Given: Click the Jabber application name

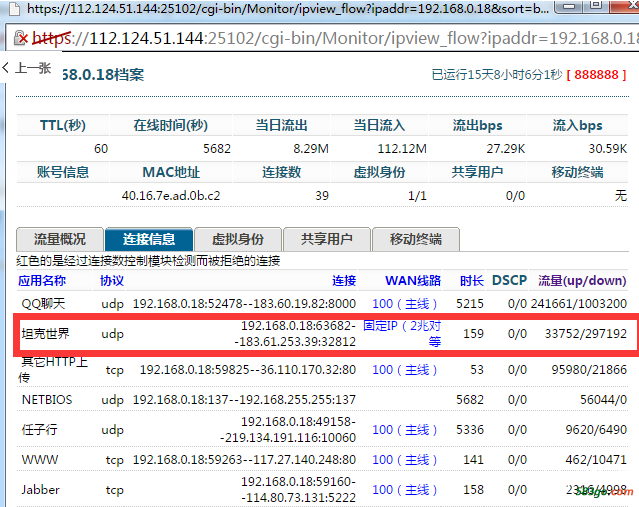Looking at the screenshot, I should click(x=41, y=489).
